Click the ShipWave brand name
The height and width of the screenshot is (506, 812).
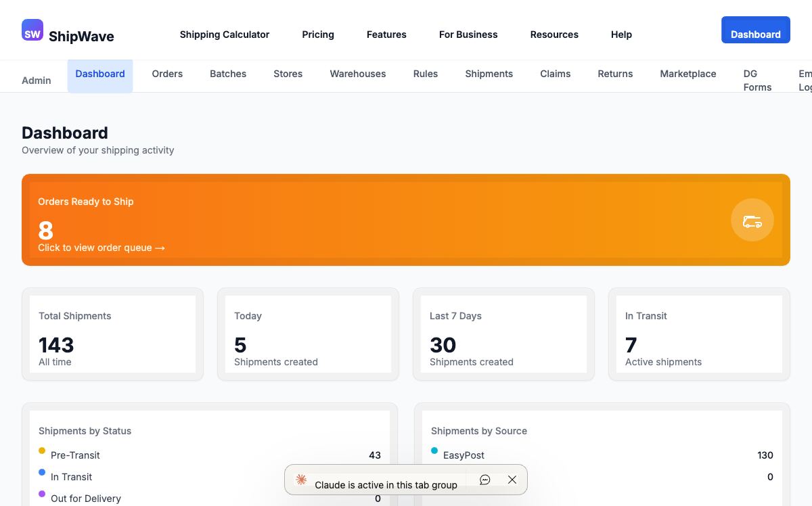(x=81, y=37)
